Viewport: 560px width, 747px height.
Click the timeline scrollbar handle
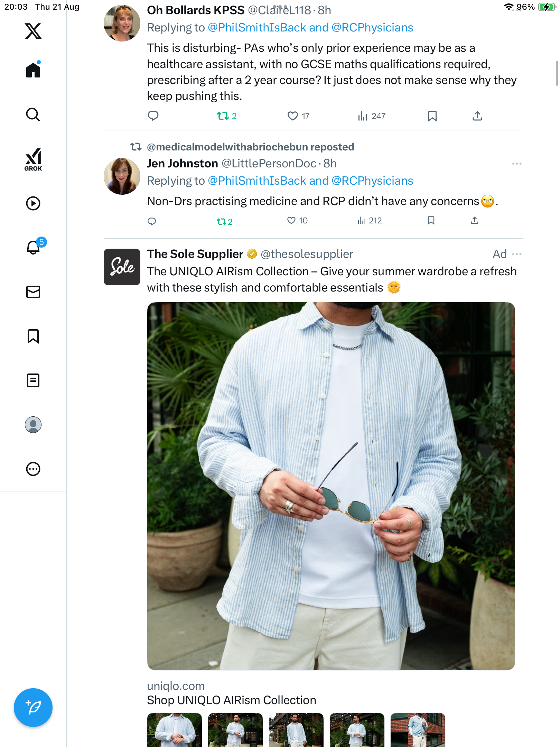556,73
